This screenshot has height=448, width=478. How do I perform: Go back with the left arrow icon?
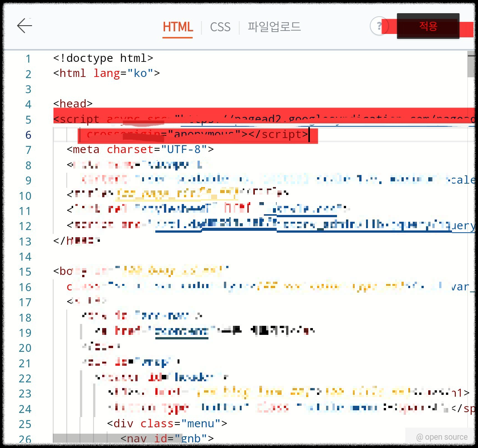[25, 26]
